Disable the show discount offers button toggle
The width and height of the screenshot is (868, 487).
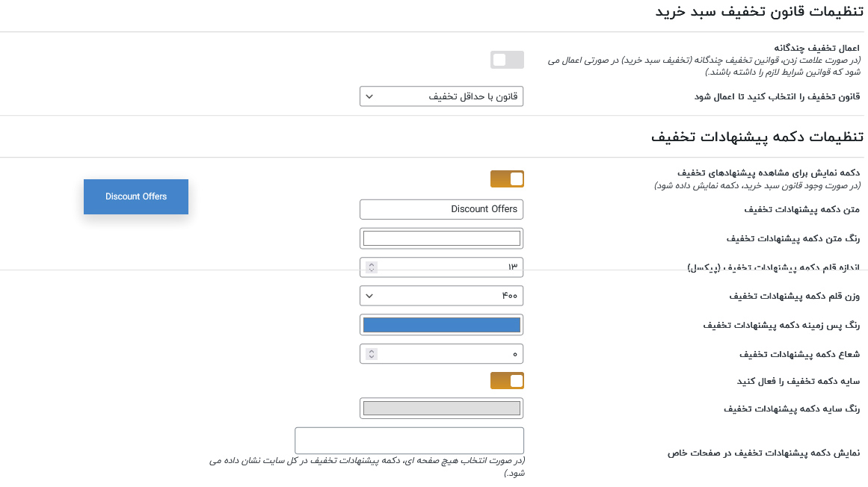(506, 179)
